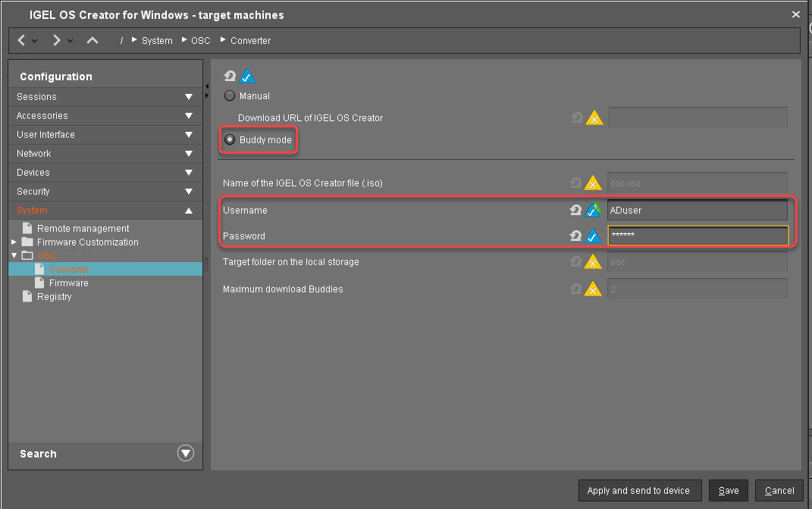The height and width of the screenshot is (509, 812).
Task: Click inside the Password input field
Action: click(698, 236)
